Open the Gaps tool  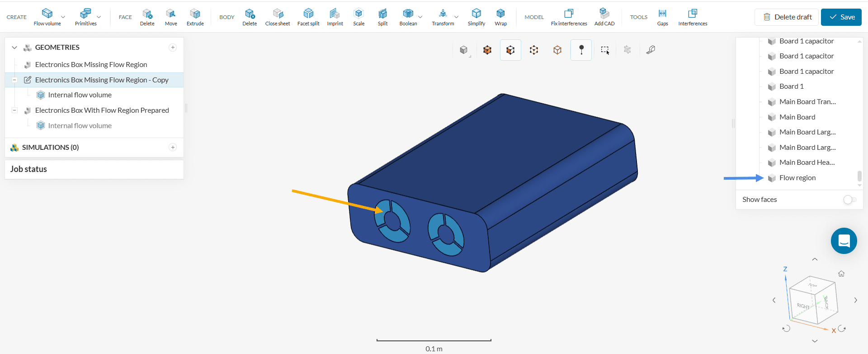pos(662,17)
